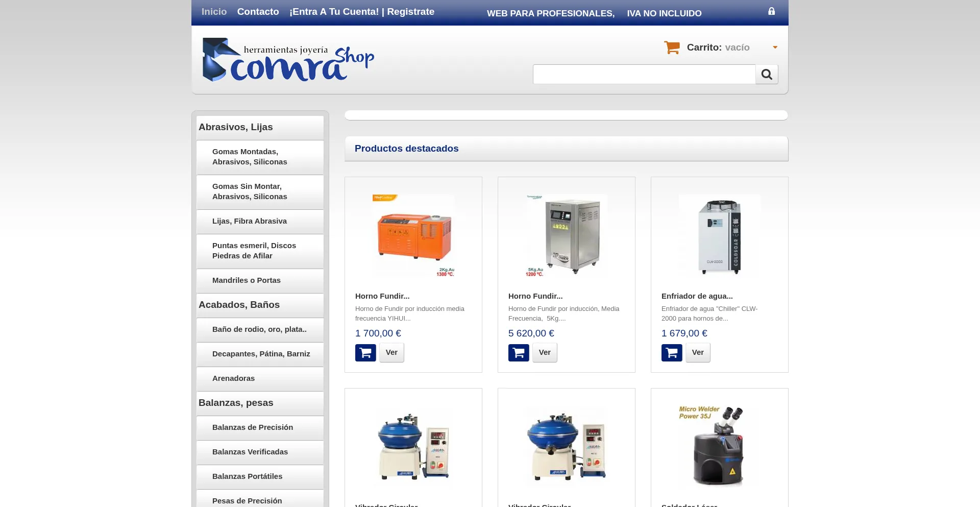View the 5 620,00 € Horno with Ver
Viewport: 980px width, 507px height.
point(545,352)
